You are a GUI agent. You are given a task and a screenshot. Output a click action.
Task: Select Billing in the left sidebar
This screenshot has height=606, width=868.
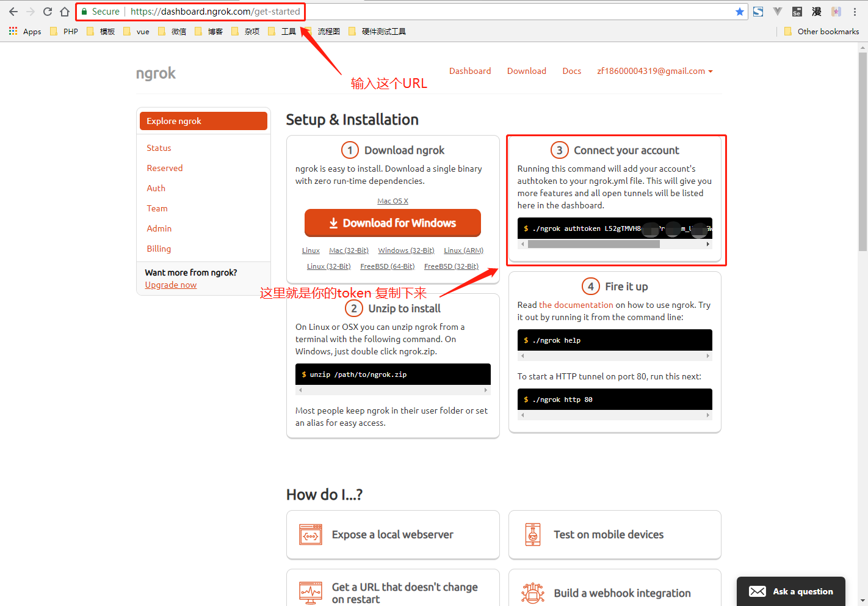click(159, 249)
